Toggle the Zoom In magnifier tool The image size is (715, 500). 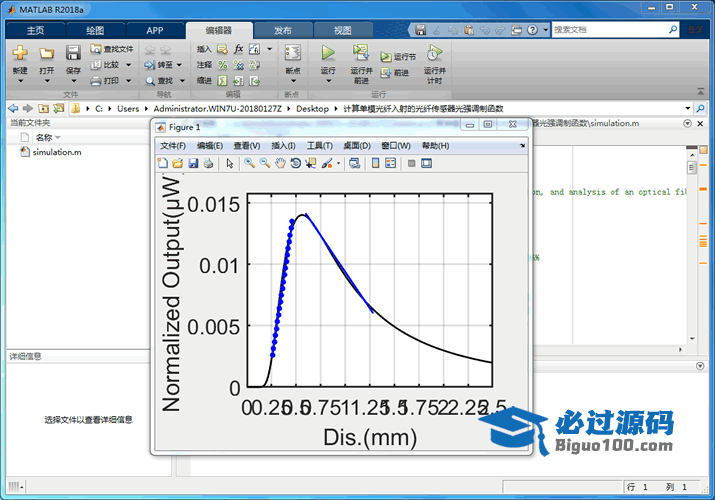tap(249, 163)
